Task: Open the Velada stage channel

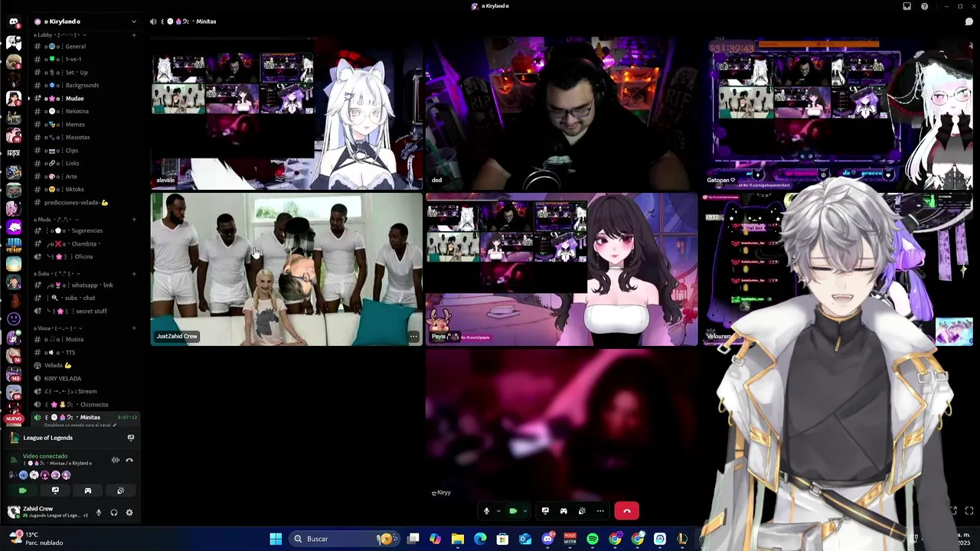Action: 85,365
